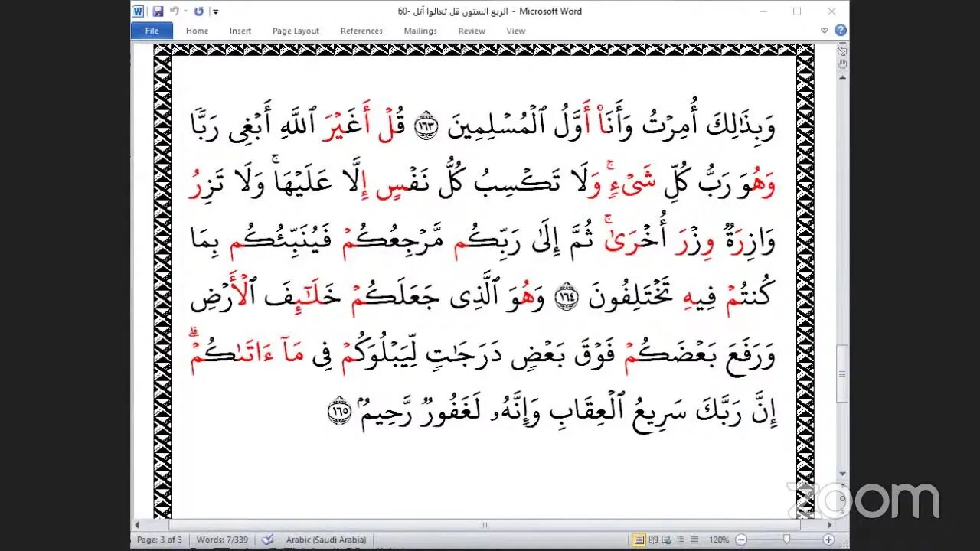This screenshot has height=551, width=980.
Task: Switch to Full Screen Reading view
Action: point(653,540)
